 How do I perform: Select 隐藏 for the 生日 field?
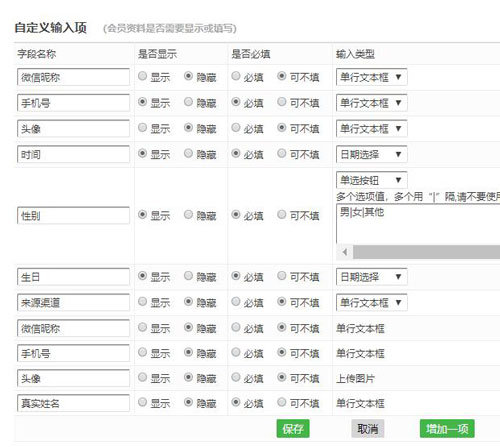188,276
